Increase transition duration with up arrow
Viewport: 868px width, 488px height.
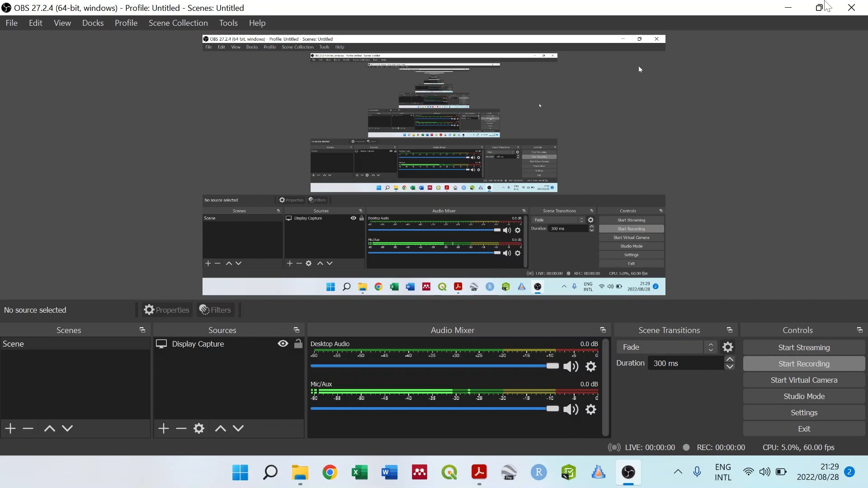coord(730,360)
